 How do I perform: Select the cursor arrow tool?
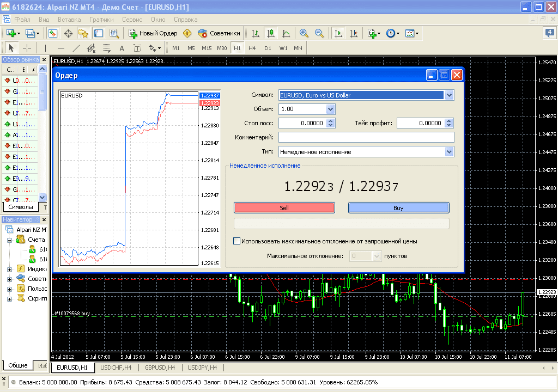click(x=11, y=48)
